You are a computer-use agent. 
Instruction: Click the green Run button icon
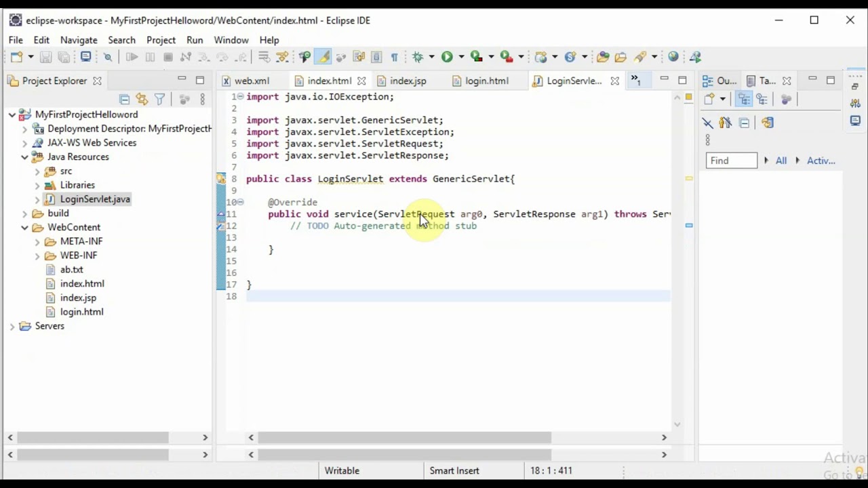(x=447, y=57)
